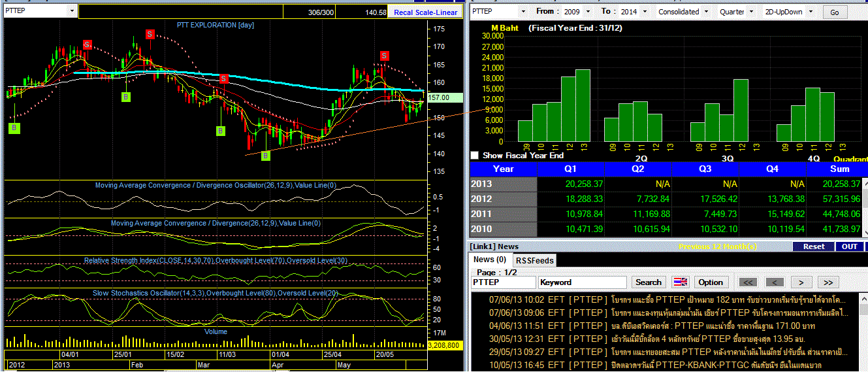The image size is (868, 372).
Task: Go to next news page (>)
Action: pos(801,282)
